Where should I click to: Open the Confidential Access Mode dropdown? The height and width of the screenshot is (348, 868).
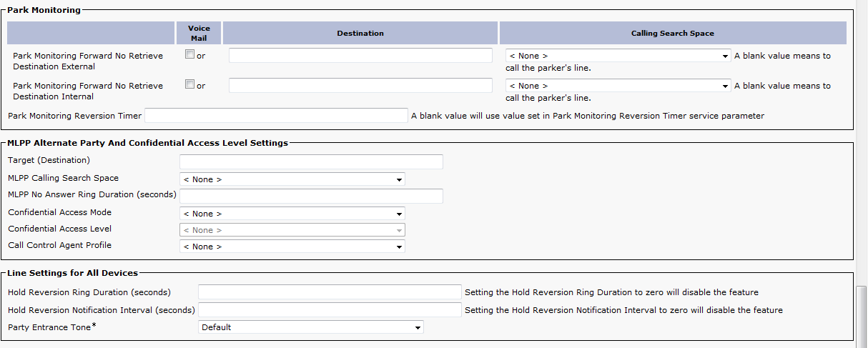(x=292, y=214)
